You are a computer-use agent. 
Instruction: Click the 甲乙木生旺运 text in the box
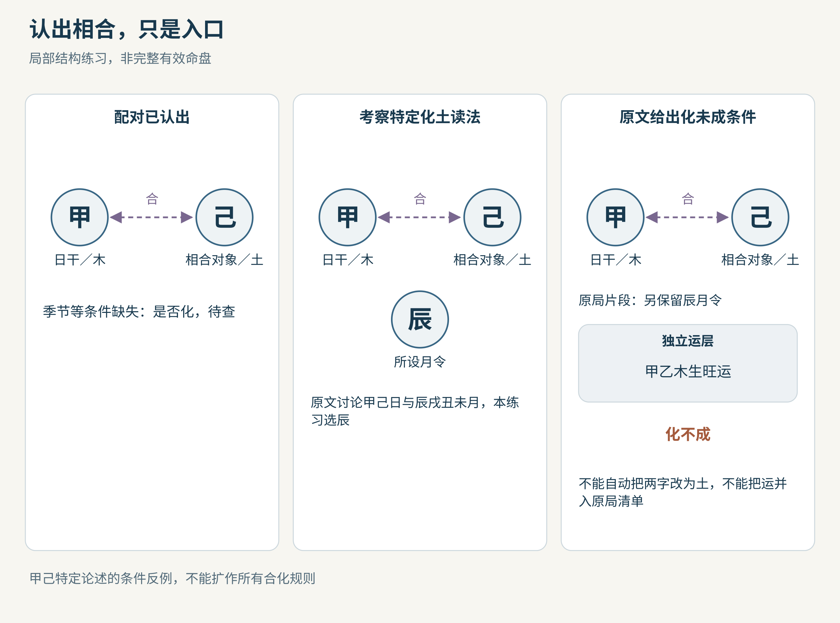point(688,371)
